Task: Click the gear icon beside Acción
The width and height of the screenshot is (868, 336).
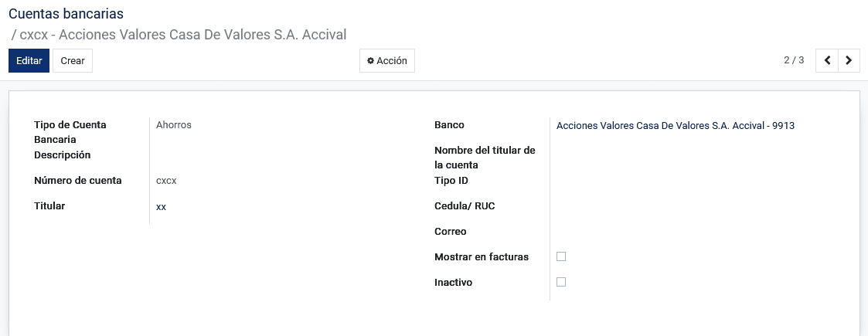Action: [x=370, y=61]
